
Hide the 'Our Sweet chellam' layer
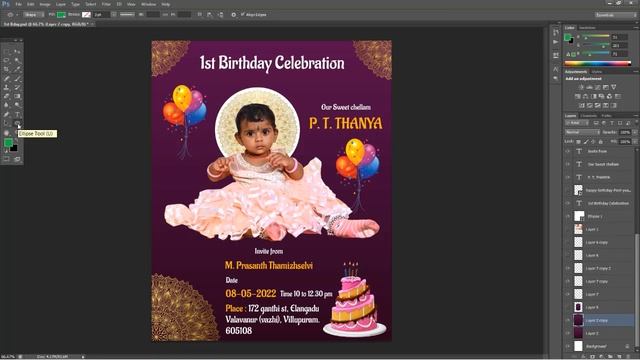[x=568, y=164]
